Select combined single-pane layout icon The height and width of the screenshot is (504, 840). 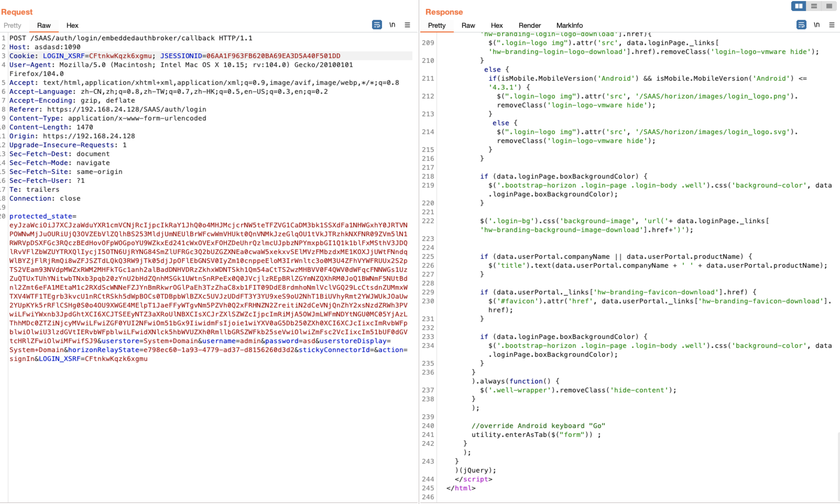[829, 6]
